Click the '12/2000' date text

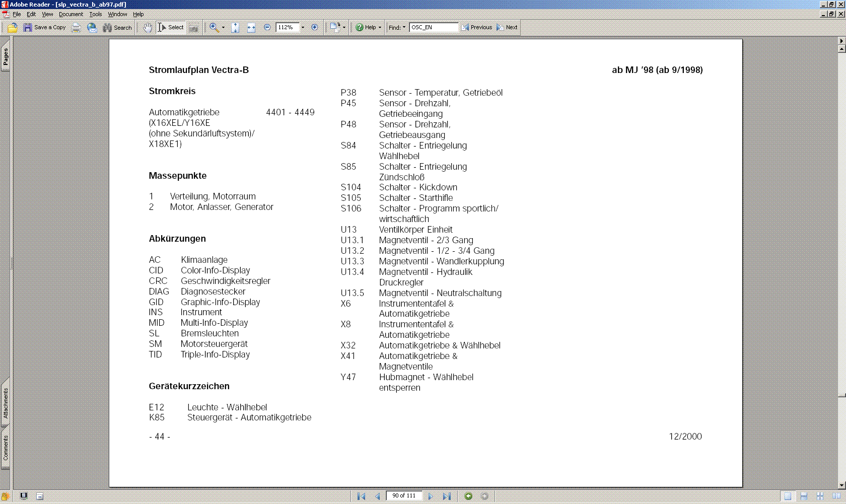685,437
